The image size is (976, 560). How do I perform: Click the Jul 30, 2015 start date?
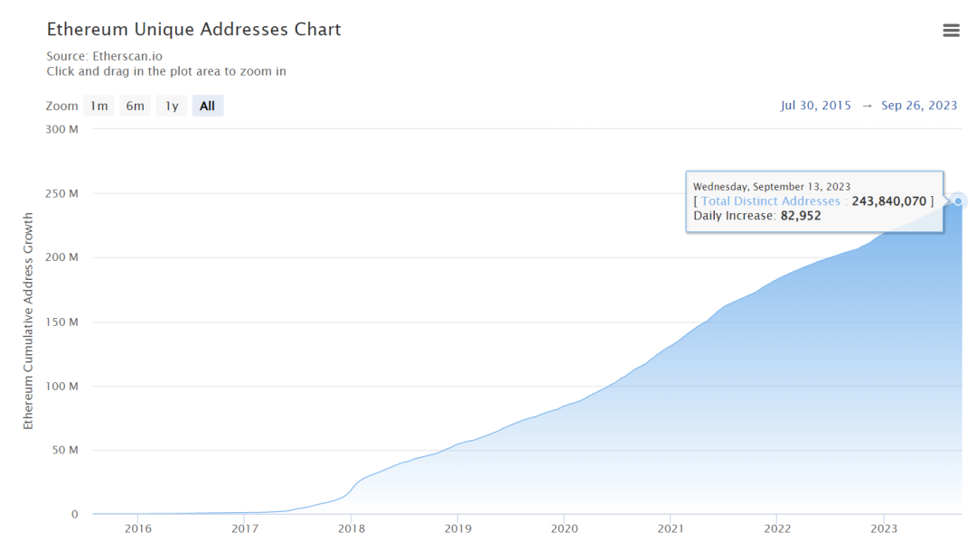816,106
